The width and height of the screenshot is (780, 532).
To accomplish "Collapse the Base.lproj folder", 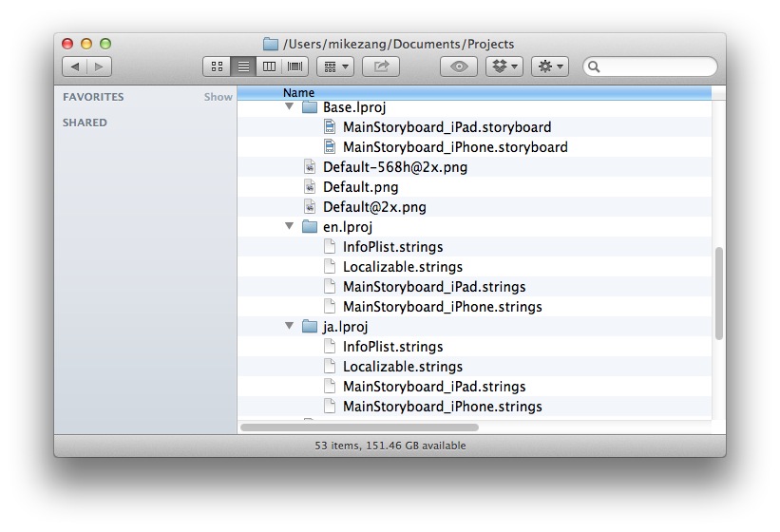I will pyautogui.click(x=289, y=106).
